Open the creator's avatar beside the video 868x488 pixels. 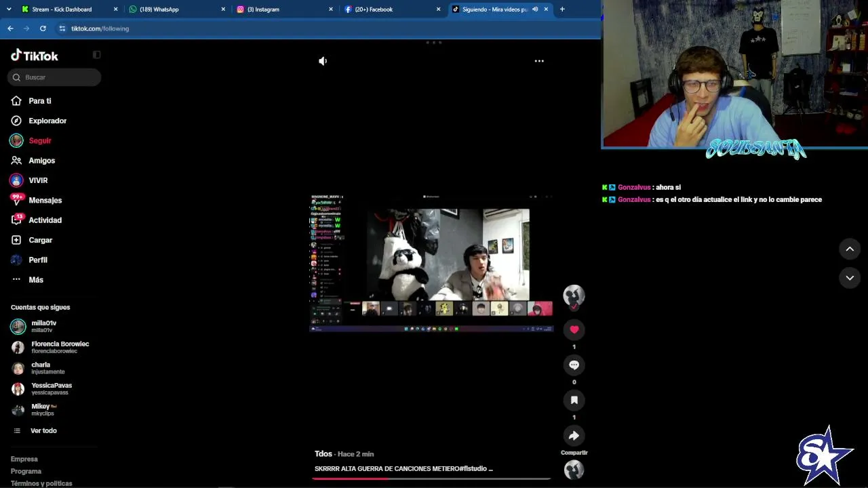574,296
